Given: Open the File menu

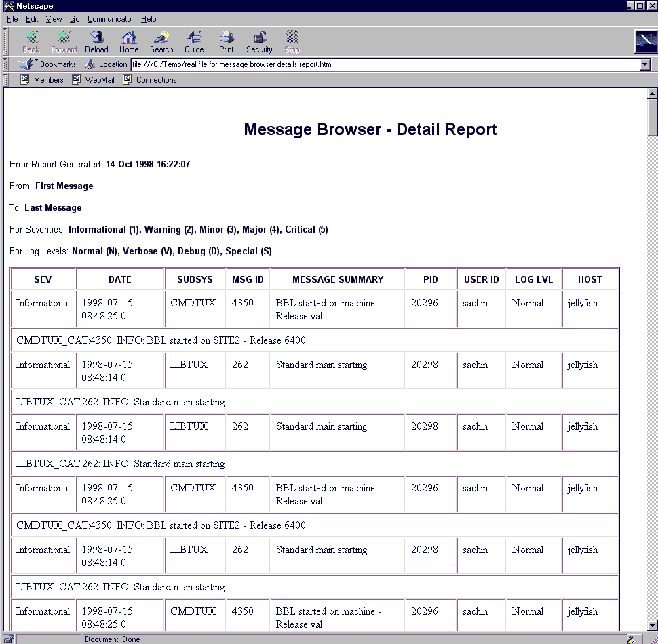Looking at the screenshot, I should click(12, 19).
